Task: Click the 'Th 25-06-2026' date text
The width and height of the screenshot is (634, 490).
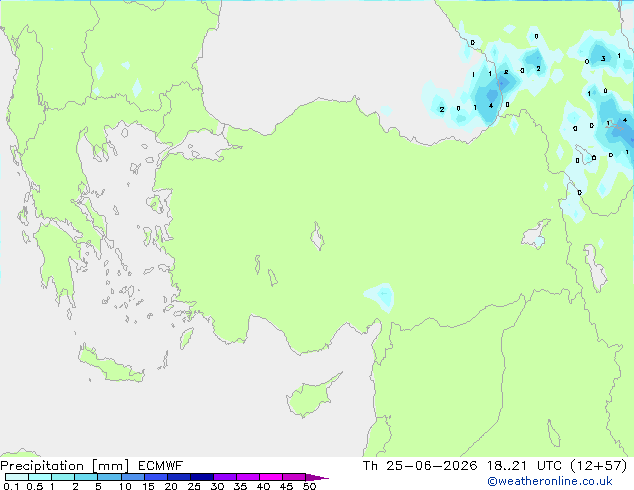Action: [420, 466]
